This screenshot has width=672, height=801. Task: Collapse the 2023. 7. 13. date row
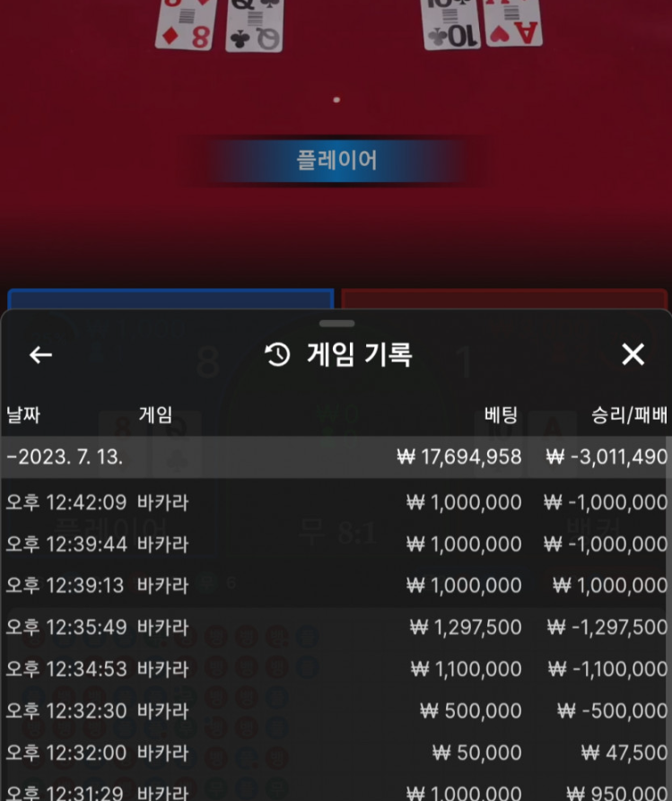[336, 457]
